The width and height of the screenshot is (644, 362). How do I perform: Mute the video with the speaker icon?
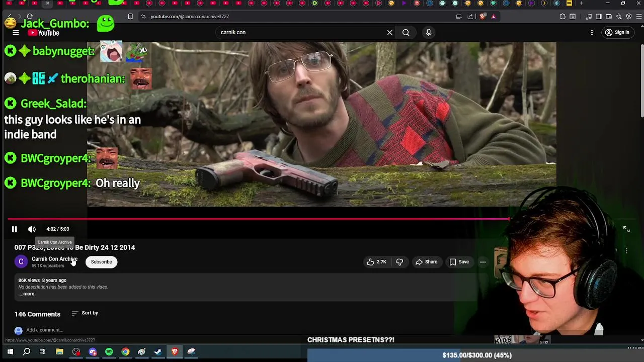(x=32, y=229)
